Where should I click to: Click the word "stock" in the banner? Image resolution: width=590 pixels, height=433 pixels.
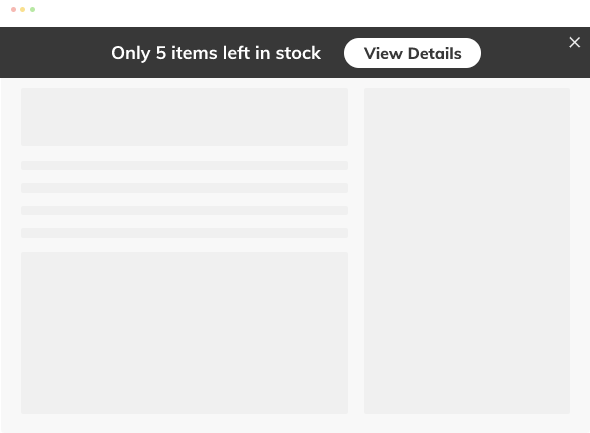(298, 53)
